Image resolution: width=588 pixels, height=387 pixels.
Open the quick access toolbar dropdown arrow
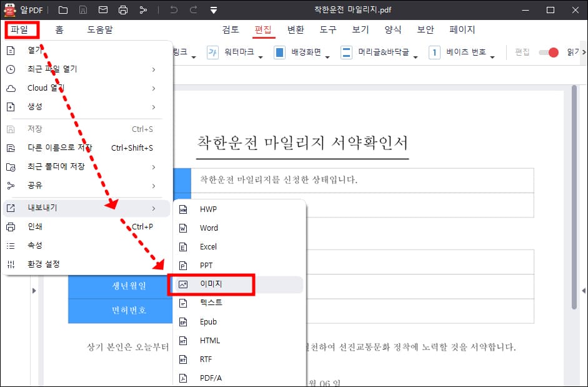click(x=212, y=10)
